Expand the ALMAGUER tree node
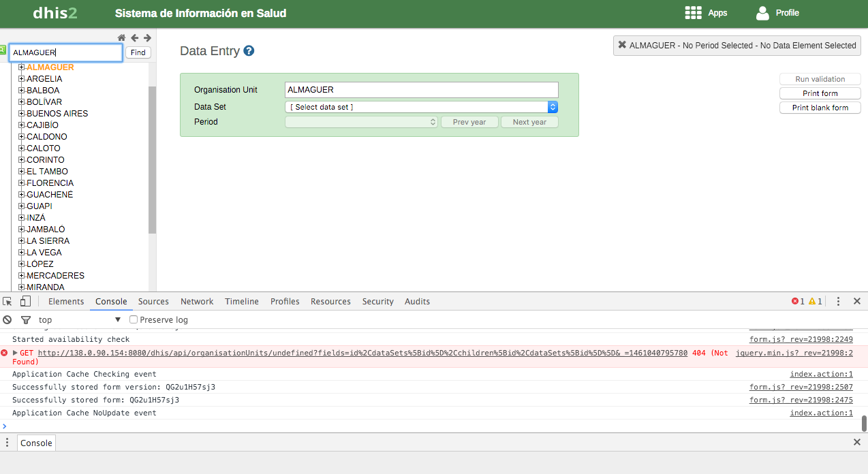 [21, 67]
